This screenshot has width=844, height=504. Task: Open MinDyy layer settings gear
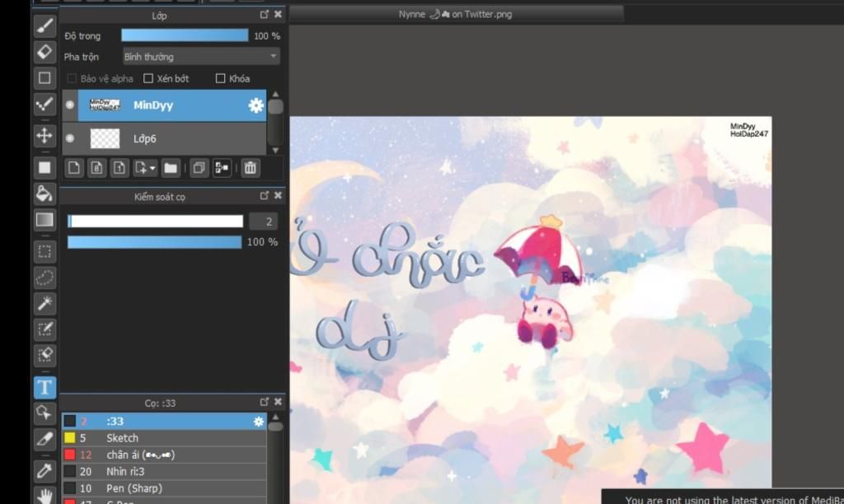(256, 105)
